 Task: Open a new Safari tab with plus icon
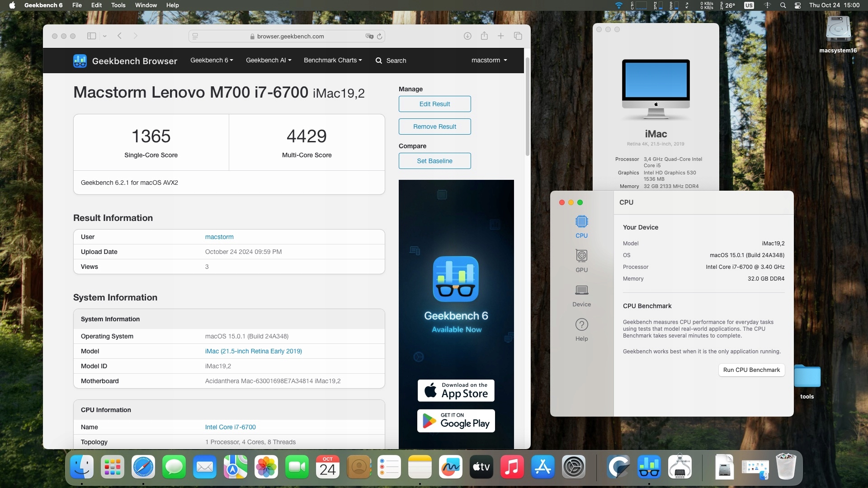pyautogui.click(x=501, y=36)
